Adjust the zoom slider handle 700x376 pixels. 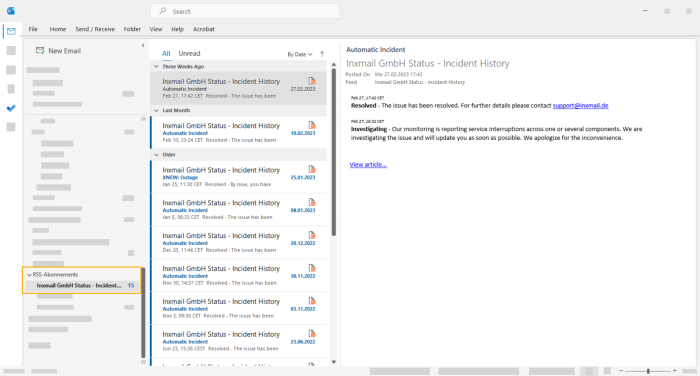648,371
